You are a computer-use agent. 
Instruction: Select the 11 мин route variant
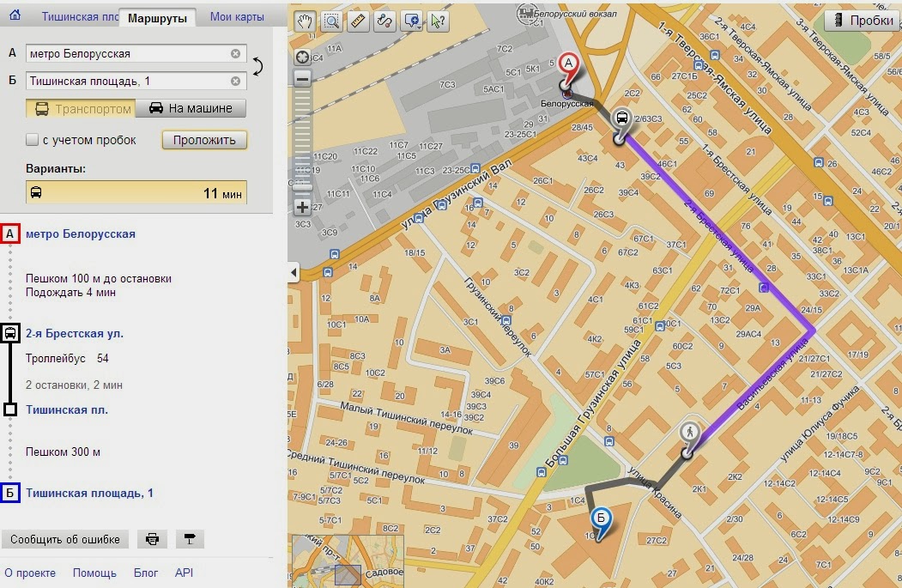[x=136, y=193]
